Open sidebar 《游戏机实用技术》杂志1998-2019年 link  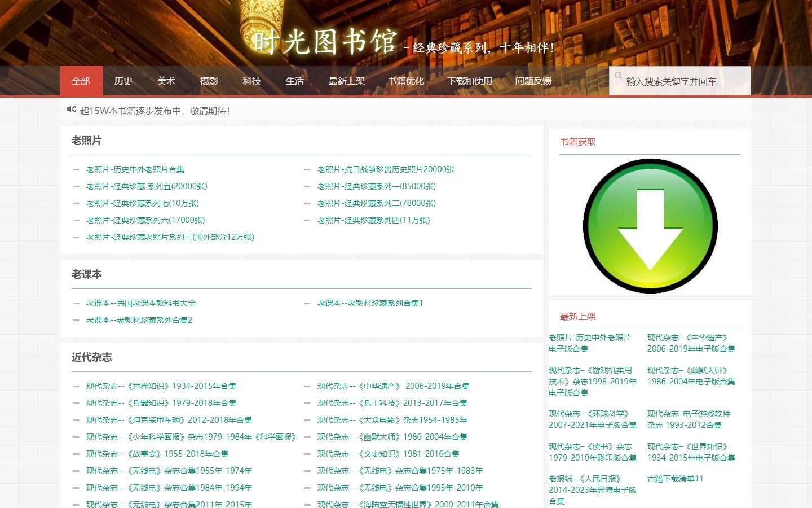593,382
